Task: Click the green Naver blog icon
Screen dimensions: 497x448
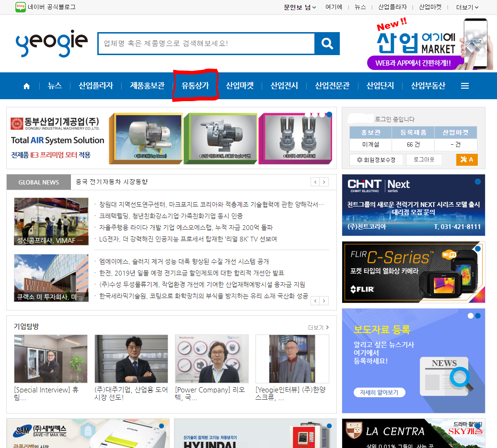Action: click(x=20, y=7)
